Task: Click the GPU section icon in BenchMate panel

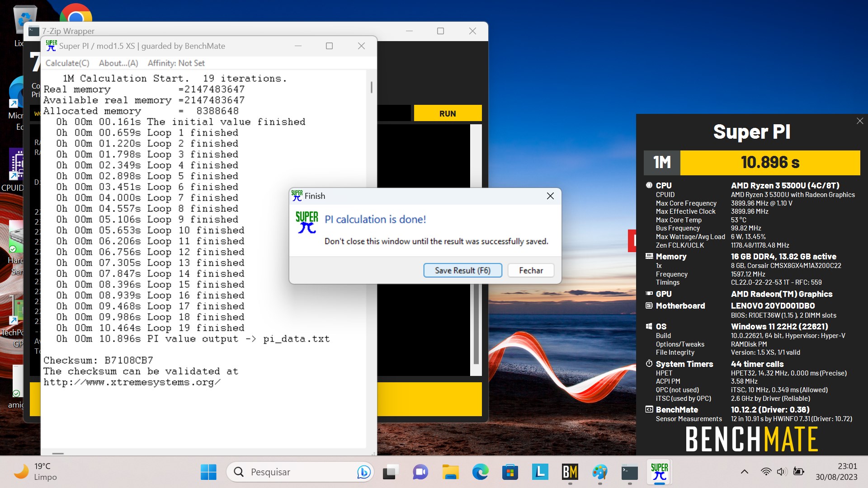Action: (649, 294)
